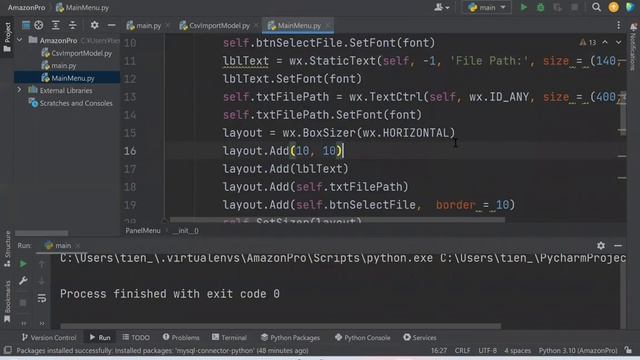
Task: Stop button in Run panel sidebar
Action: tap(23, 302)
